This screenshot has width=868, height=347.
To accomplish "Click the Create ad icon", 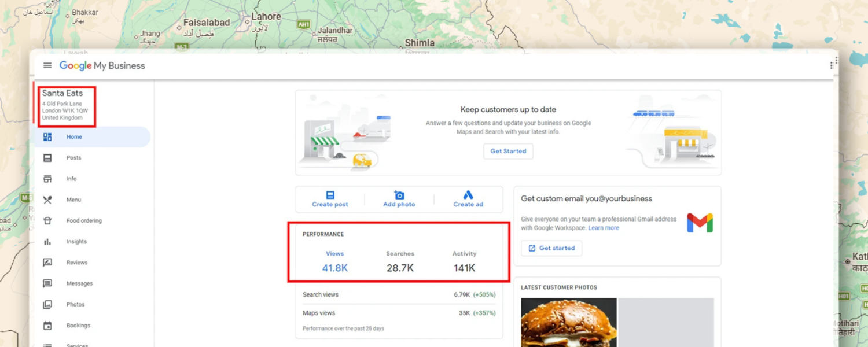I will tap(468, 196).
